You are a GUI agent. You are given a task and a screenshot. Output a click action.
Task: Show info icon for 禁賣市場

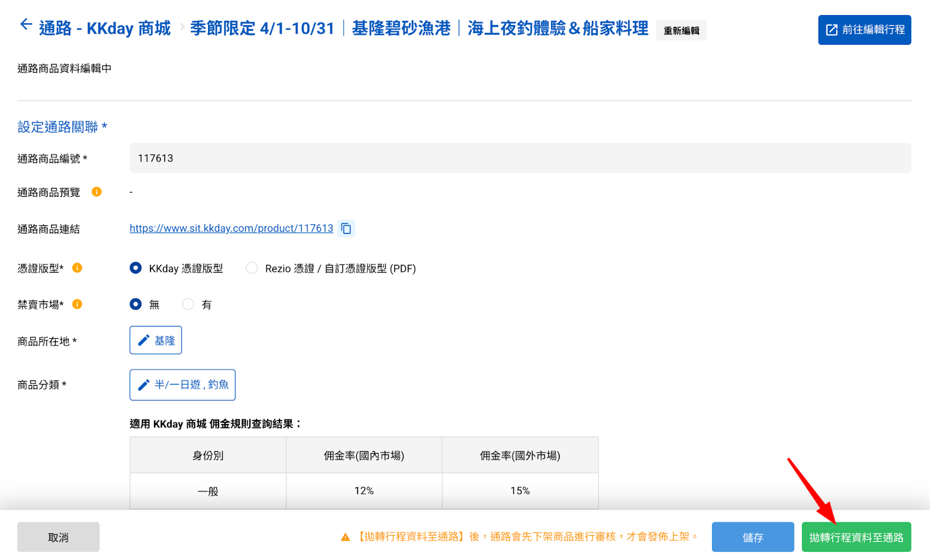77,304
